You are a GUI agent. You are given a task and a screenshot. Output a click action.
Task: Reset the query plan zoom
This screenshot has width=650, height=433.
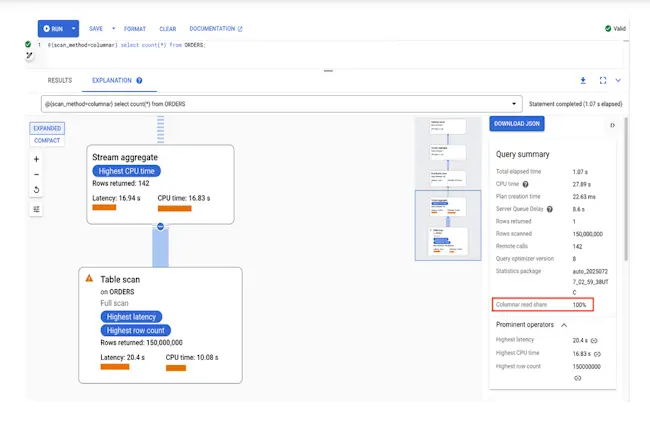tap(36, 190)
